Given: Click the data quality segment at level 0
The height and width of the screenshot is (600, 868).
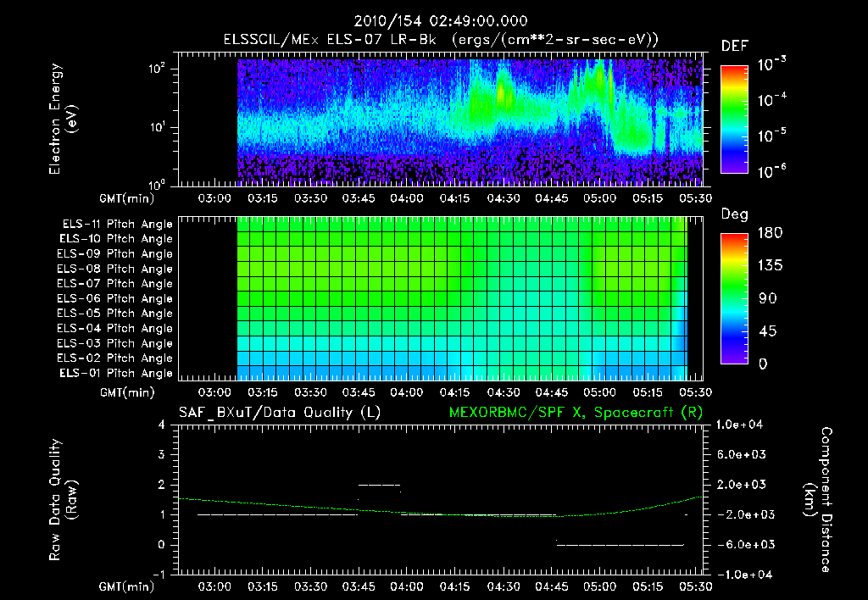Looking at the screenshot, I should 620,545.
